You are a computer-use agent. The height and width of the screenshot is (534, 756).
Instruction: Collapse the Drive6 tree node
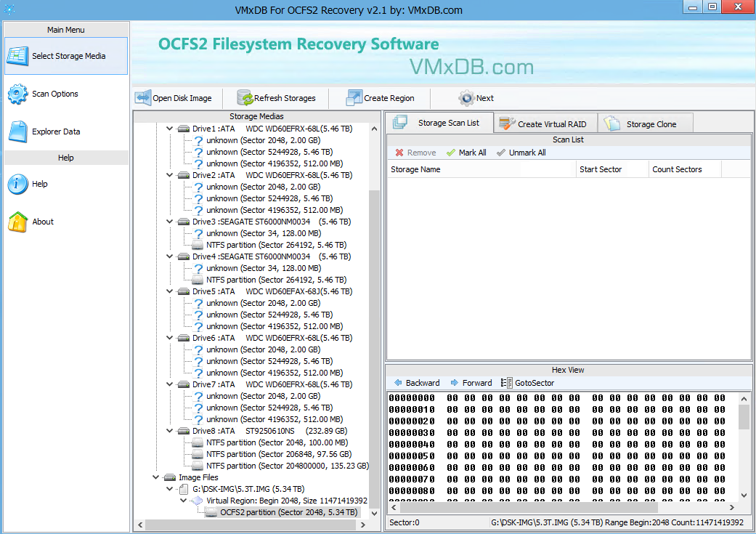[170, 338]
